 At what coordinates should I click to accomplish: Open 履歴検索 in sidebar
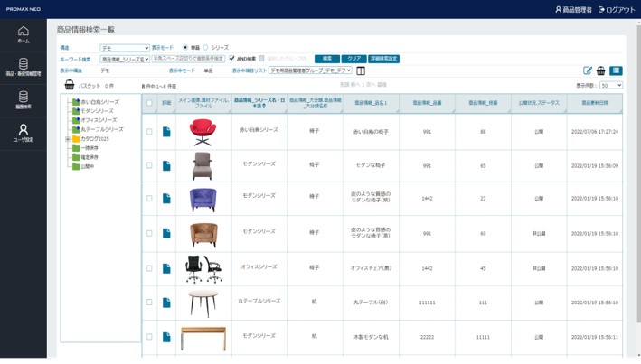pyautogui.click(x=23, y=99)
